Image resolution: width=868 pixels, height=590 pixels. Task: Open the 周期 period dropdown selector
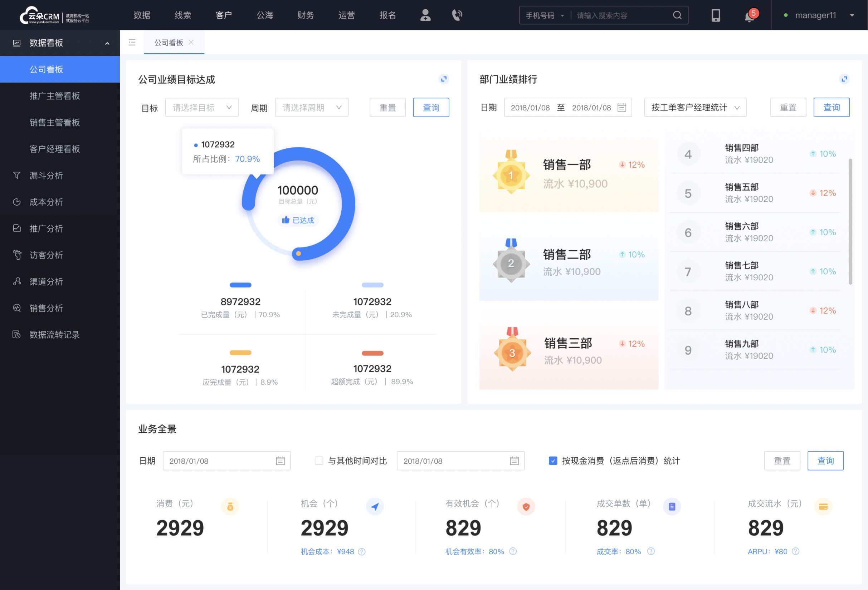tap(309, 107)
